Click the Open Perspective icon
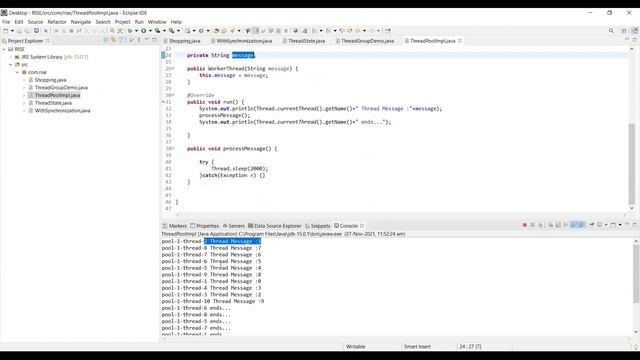The height and width of the screenshot is (360, 640). 624,31
